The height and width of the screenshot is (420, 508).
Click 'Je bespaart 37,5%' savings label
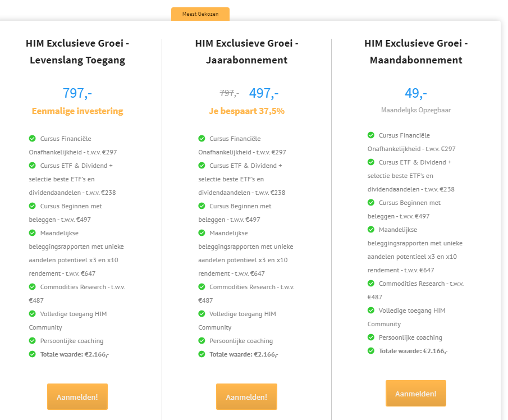(x=246, y=111)
